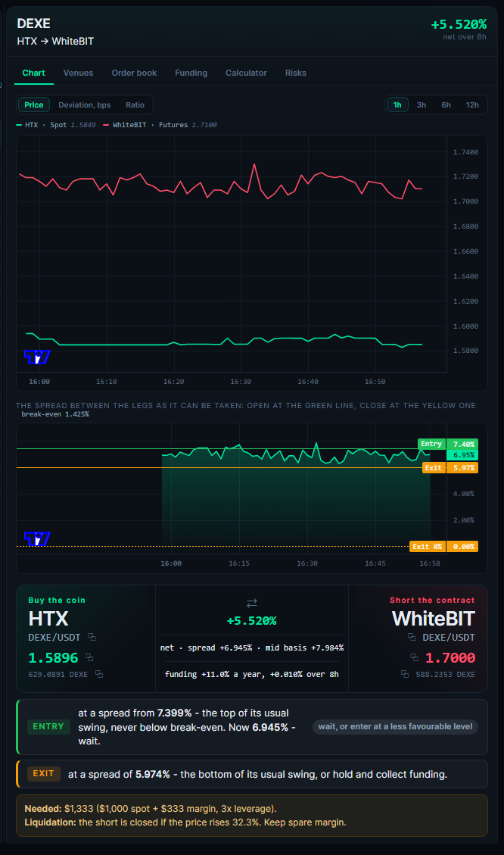Click the 'Liquidation:' warning line
Screen dimensions: 504x855
pyautogui.click(x=185, y=822)
